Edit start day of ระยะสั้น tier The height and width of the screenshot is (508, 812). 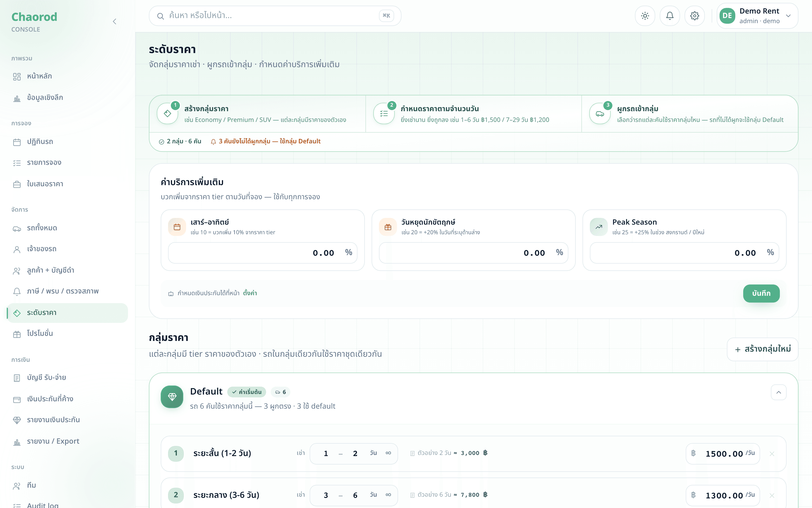pyautogui.click(x=326, y=454)
